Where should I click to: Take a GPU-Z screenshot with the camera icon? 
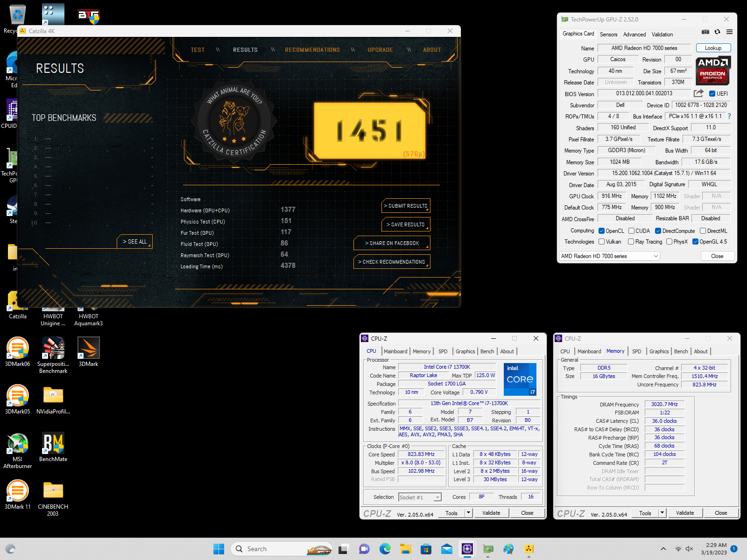[x=705, y=32]
